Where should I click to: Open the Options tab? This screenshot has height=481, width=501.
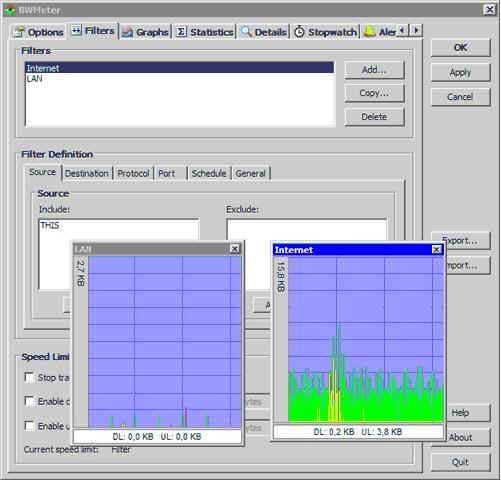tap(39, 32)
